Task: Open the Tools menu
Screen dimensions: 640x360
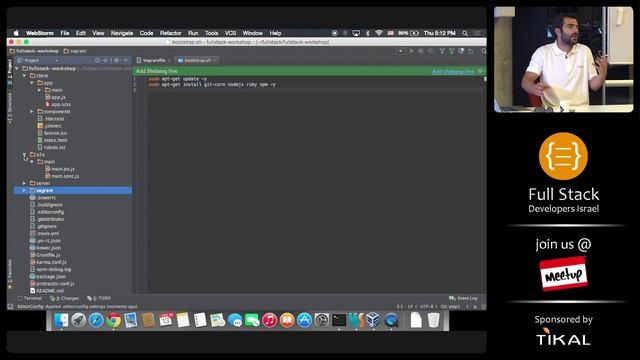Action: [x=211, y=33]
